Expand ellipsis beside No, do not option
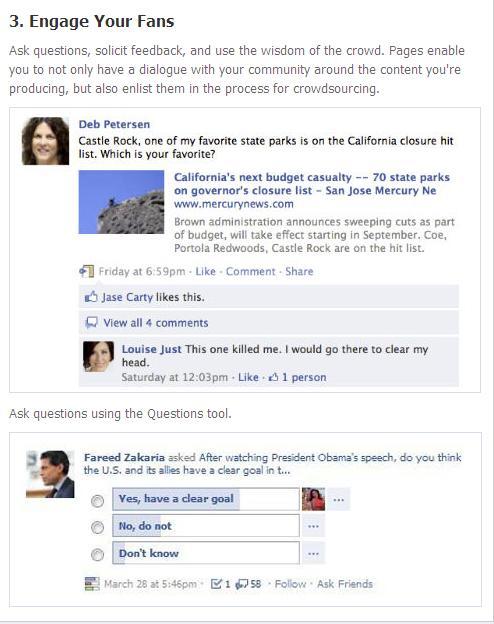The width and height of the screenshot is (494, 624). click(x=314, y=526)
